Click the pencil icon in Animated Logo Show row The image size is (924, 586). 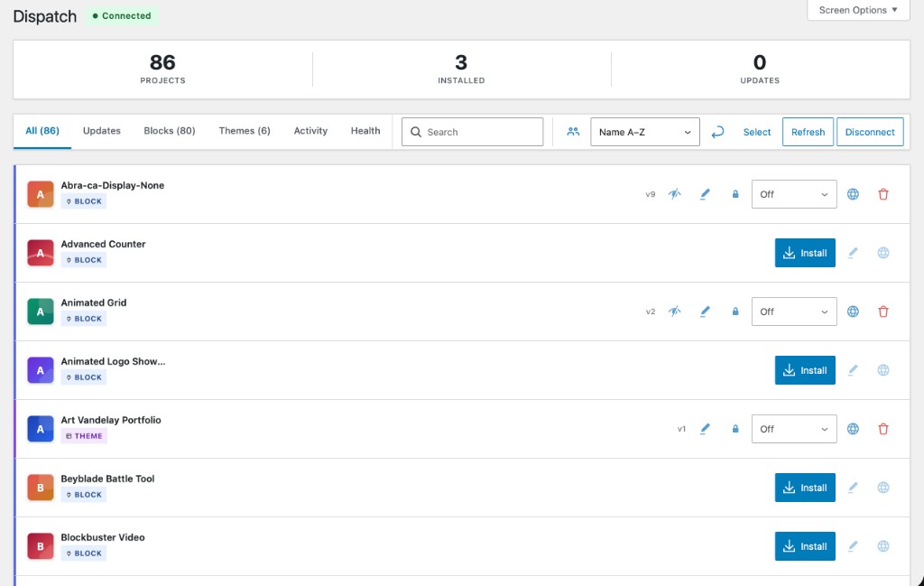pyautogui.click(x=853, y=370)
